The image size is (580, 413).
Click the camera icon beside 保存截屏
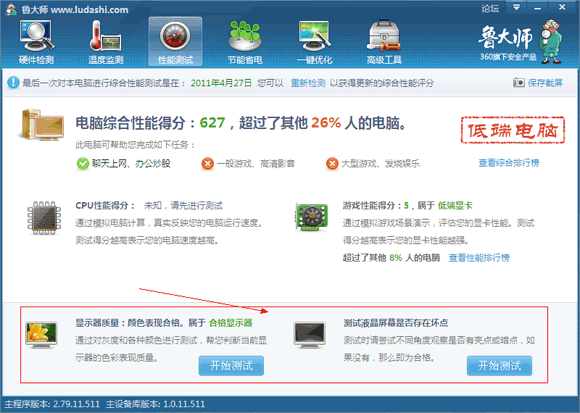tap(519, 82)
